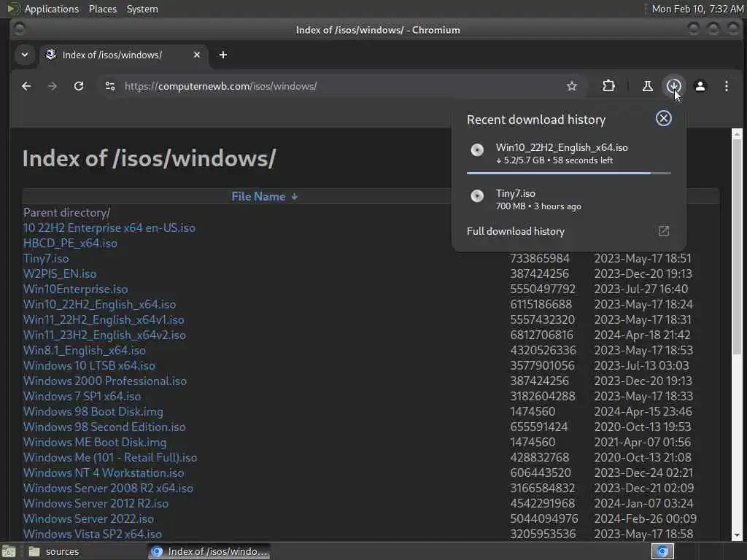Open the profile avatar icon
The image size is (747, 560).
pyautogui.click(x=700, y=86)
